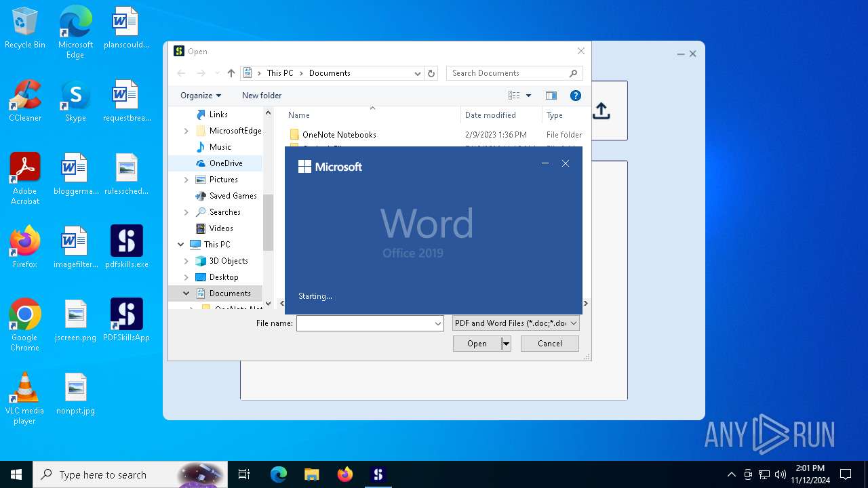This screenshot has width=868, height=488.
Task: Open Google Chrome desktop shortcut
Action: (x=25, y=325)
